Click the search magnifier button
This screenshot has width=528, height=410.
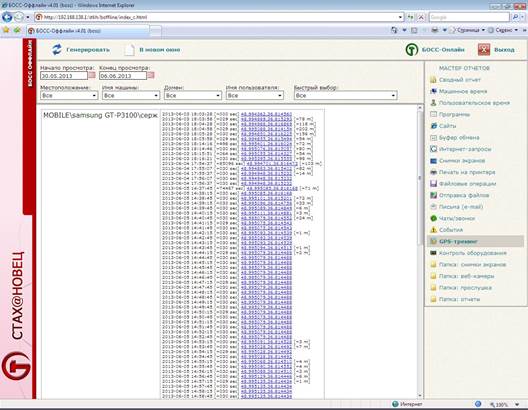point(515,17)
